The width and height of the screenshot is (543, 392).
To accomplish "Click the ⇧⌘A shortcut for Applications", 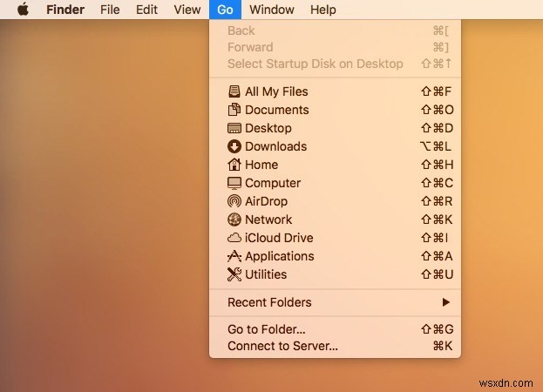I will [x=437, y=256].
